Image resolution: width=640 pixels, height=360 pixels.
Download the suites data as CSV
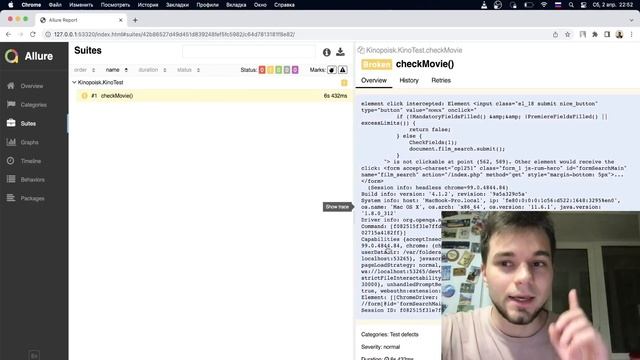click(340, 52)
